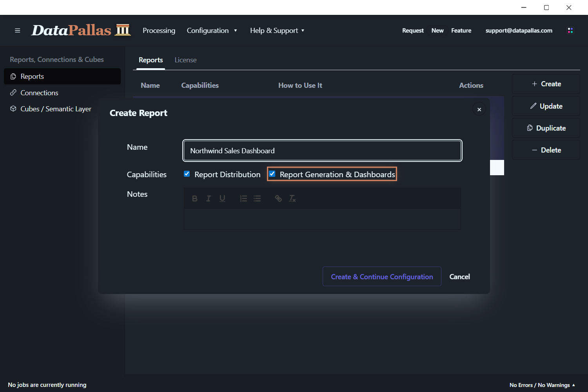The height and width of the screenshot is (392, 588).
Task: Expand the Help & Support dropdown
Action: 278,31
